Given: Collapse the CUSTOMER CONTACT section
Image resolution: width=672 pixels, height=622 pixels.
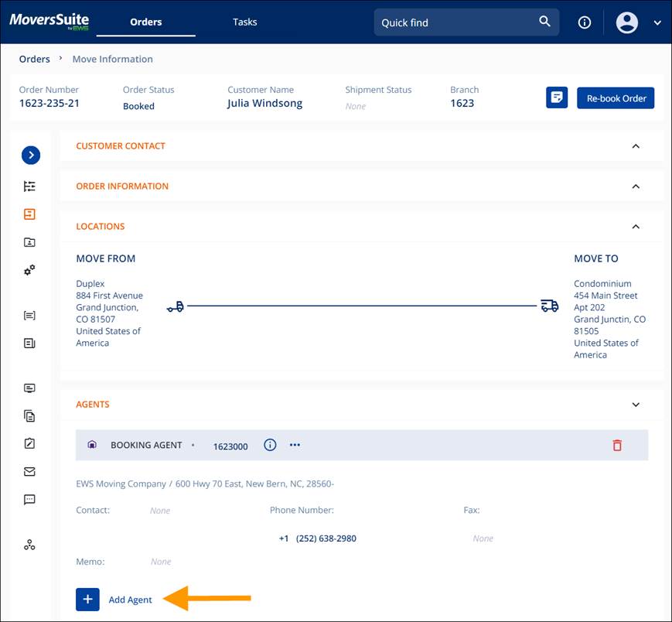Looking at the screenshot, I should [636, 146].
